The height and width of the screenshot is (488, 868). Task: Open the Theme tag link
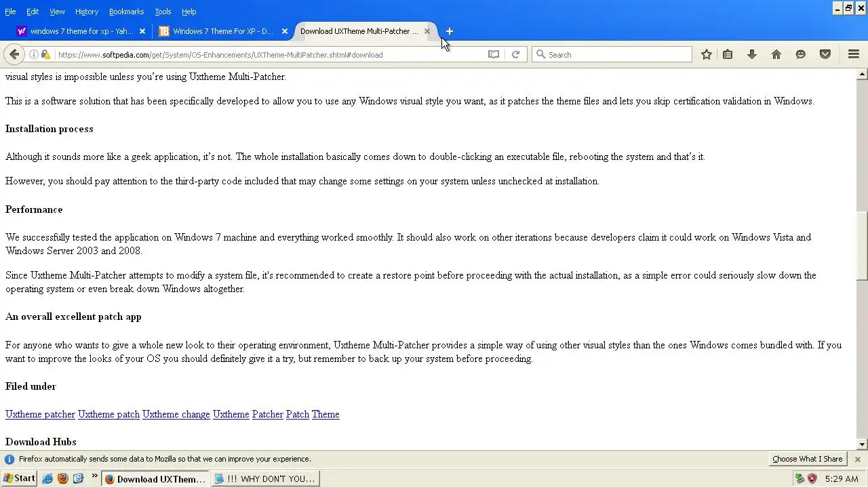tap(325, 414)
